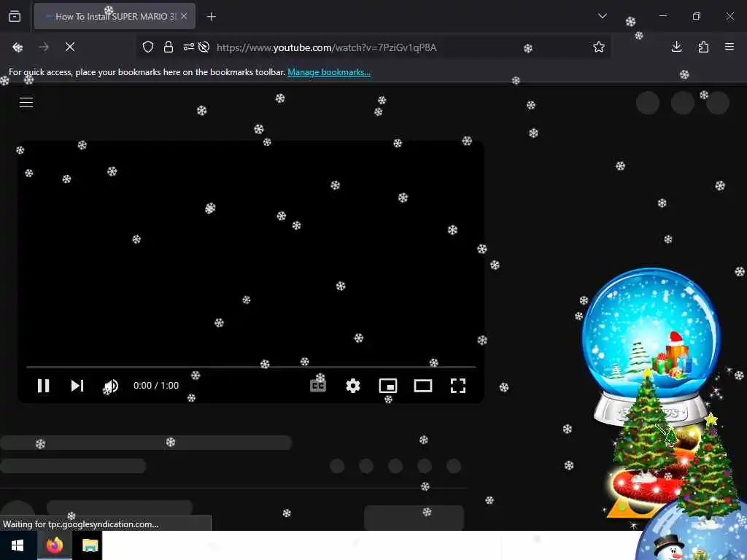Viewport: 747px width, 560px height.
Task: Click the large snow globe decoration widget
Action: (651, 345)
